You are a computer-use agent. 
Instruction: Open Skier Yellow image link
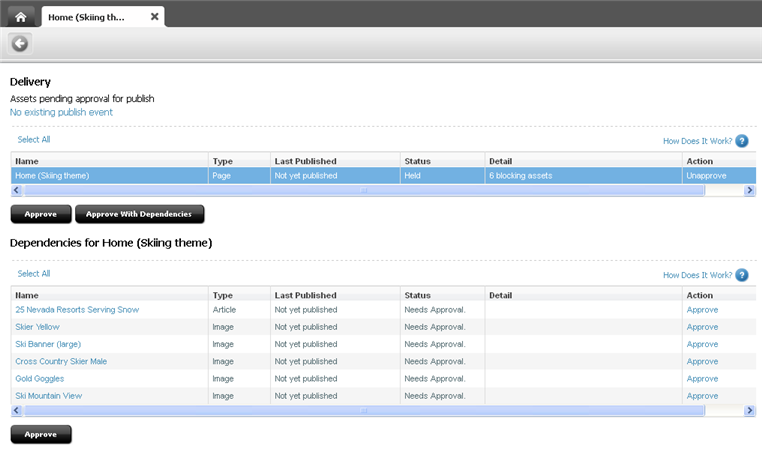[x=37, y=327]
